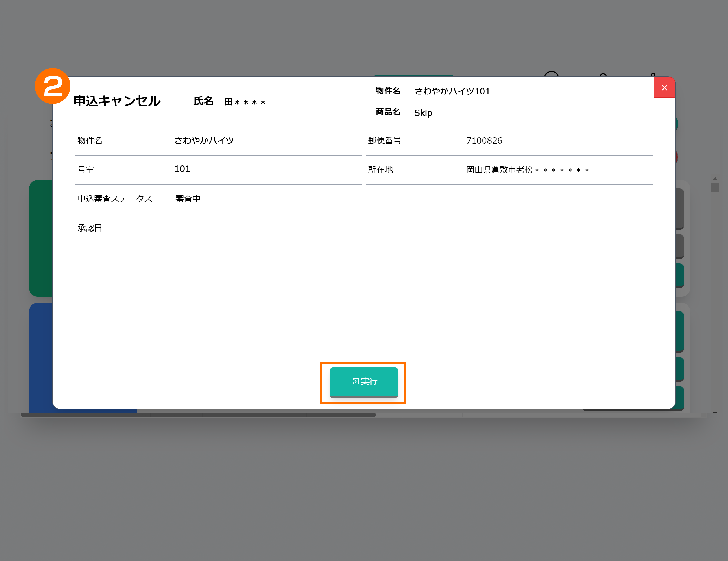Click the 号室 value 101
The width and height of the screenshot is (728, 561).
click(x=182, y=169)
